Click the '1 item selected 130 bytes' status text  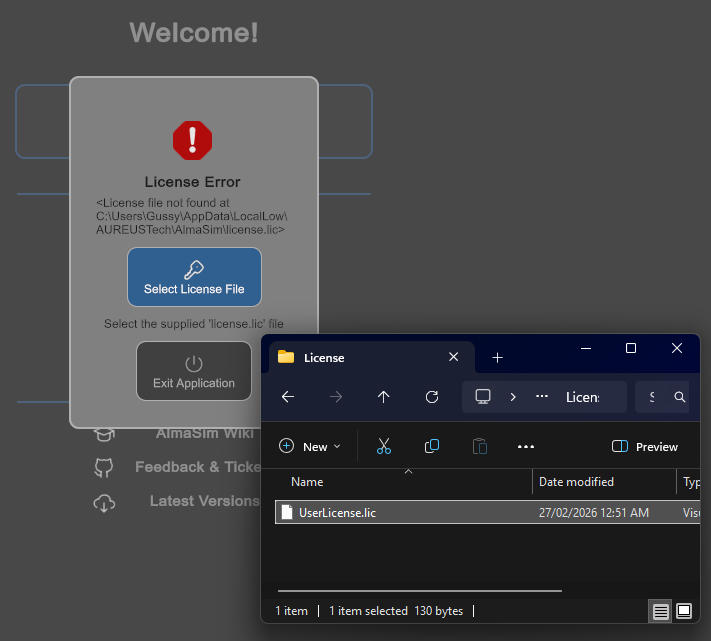(x=396, y=611)
